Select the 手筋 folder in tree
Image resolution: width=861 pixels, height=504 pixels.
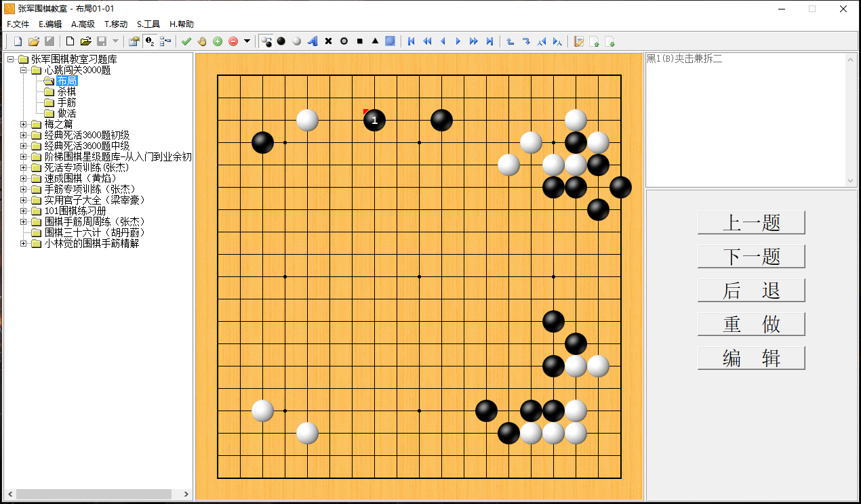[x=66, y=102]
